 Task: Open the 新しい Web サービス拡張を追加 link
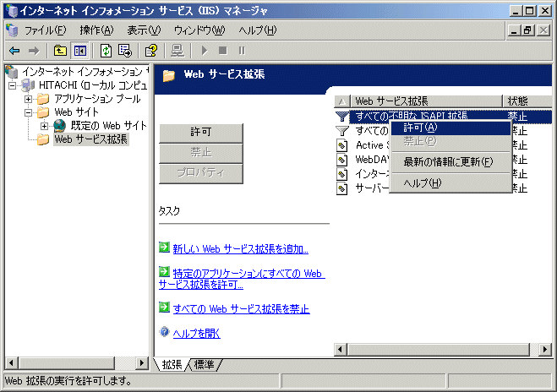tap(241, 249)
